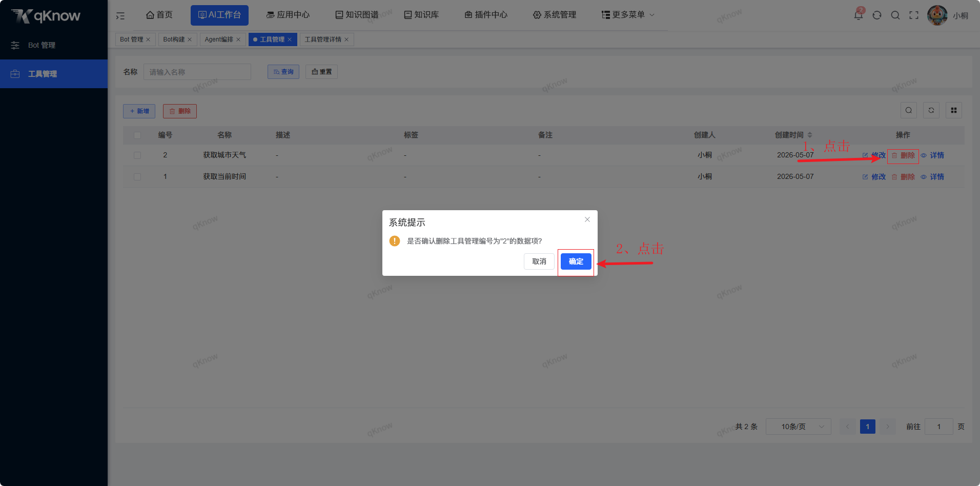Image resolution: width=980 pixels, height=486 pixels.
Task: Close the 工具管理详情 tab
Action: tap(346, 39)
